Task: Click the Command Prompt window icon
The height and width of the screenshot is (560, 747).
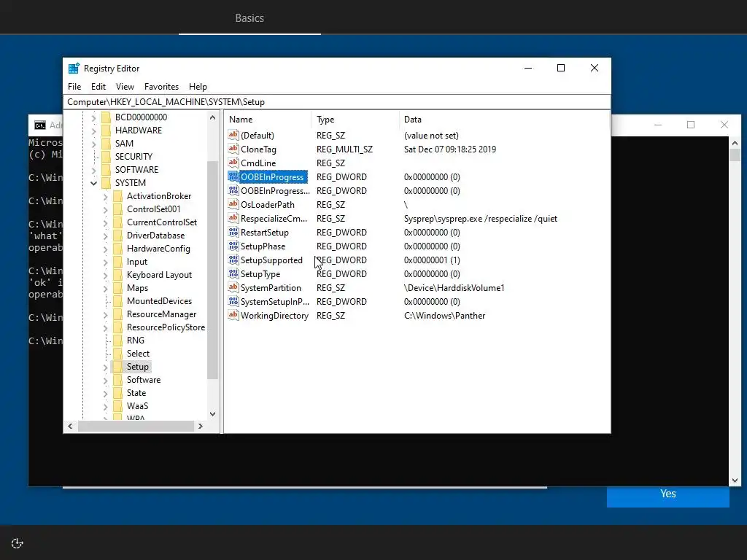Action: point(40,125)
